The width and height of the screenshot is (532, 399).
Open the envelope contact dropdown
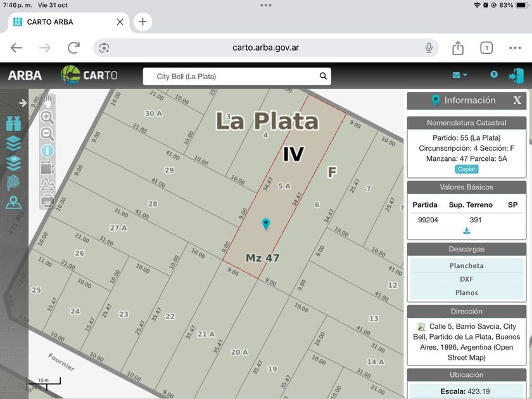tap(459, 75)
